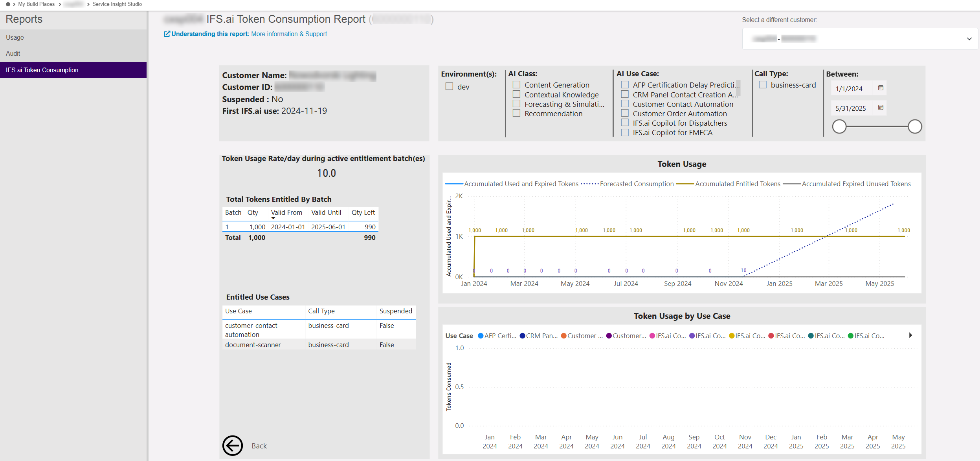This screenshot has height=461, width=980.
Task: Click Understanding this report link text
Action: coord(210,34)
